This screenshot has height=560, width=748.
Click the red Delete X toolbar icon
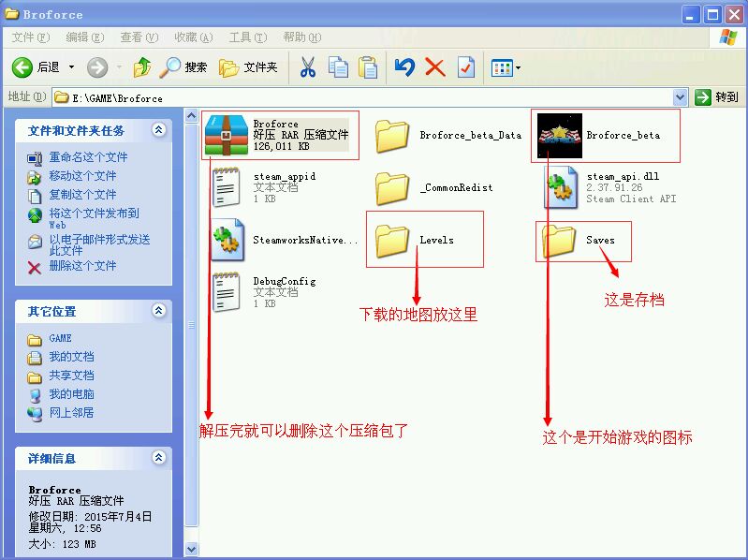tap(435, 67)
